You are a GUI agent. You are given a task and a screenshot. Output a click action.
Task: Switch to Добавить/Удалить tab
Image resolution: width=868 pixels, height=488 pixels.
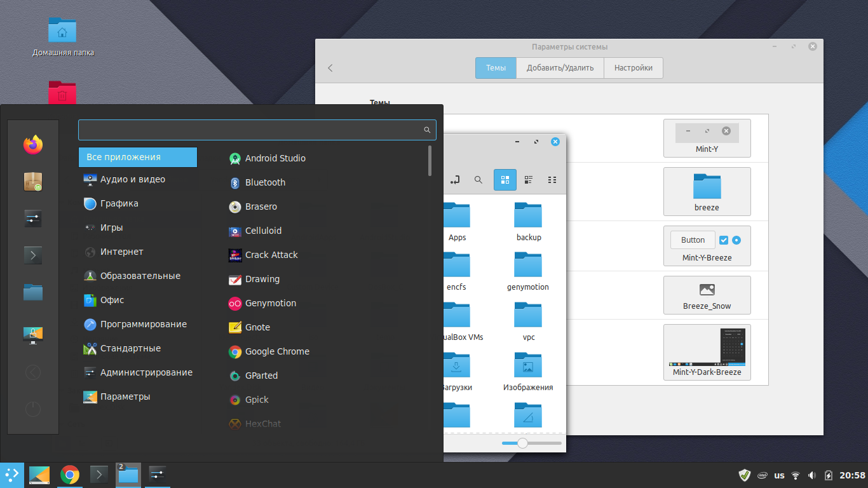click(x=560, y=68)
